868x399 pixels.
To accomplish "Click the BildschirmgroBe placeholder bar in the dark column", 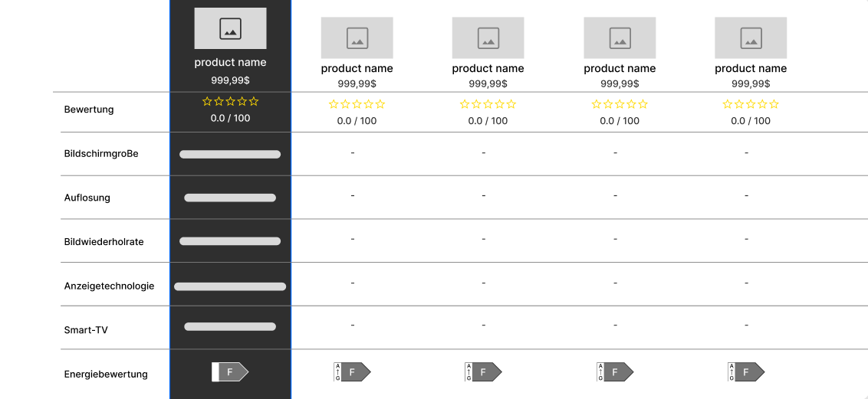I will coord(230,154).
